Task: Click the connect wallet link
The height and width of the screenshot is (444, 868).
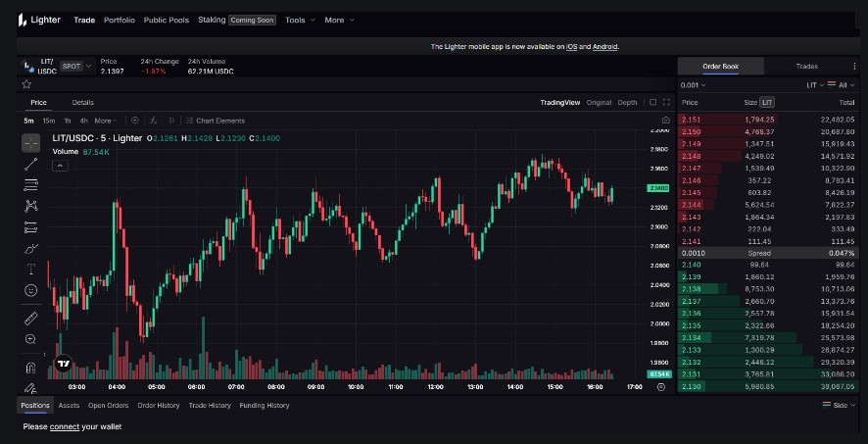Action: [65, 426]
